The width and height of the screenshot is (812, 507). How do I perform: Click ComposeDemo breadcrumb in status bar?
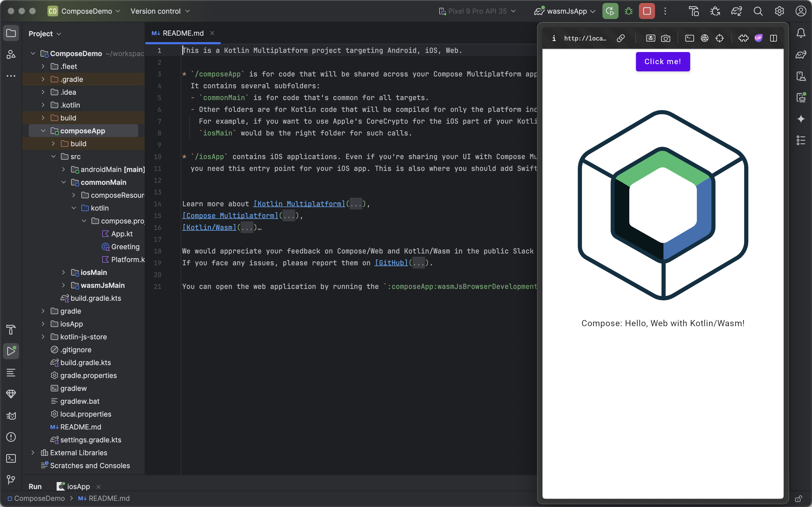pos(36,498)
